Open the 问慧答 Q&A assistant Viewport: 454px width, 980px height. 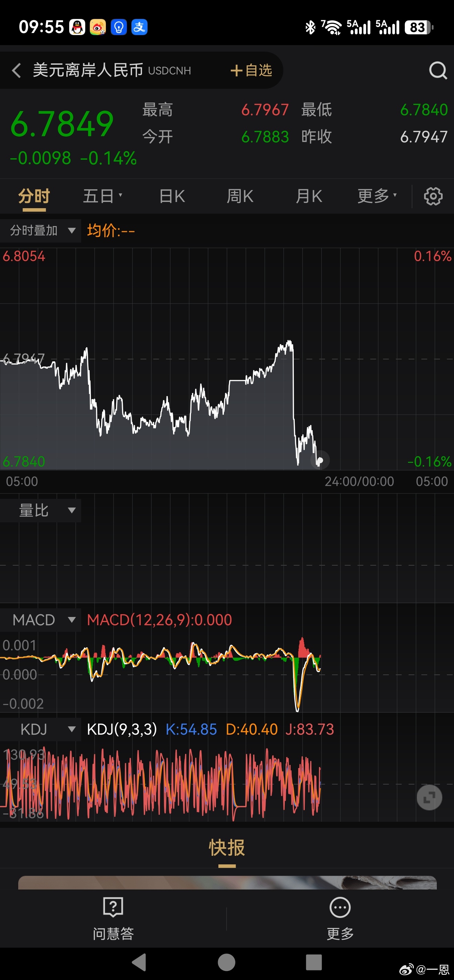click(113, 918)
